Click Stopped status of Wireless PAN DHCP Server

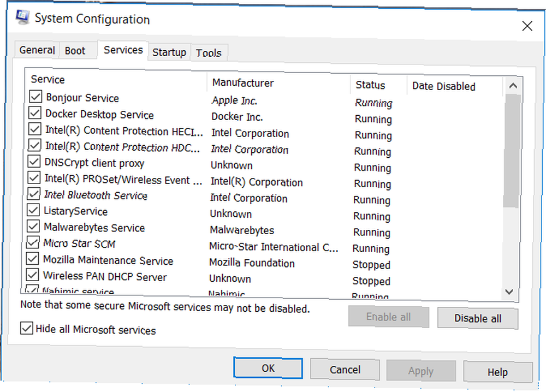pyautogui.click(x=371, y=281)
